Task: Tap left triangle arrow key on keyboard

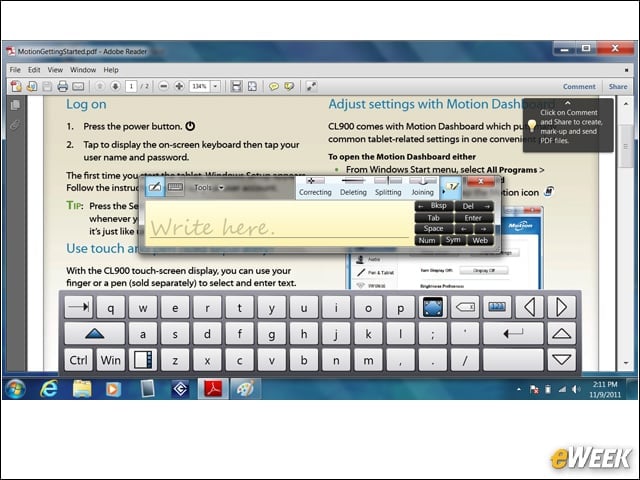Action: 529,307
